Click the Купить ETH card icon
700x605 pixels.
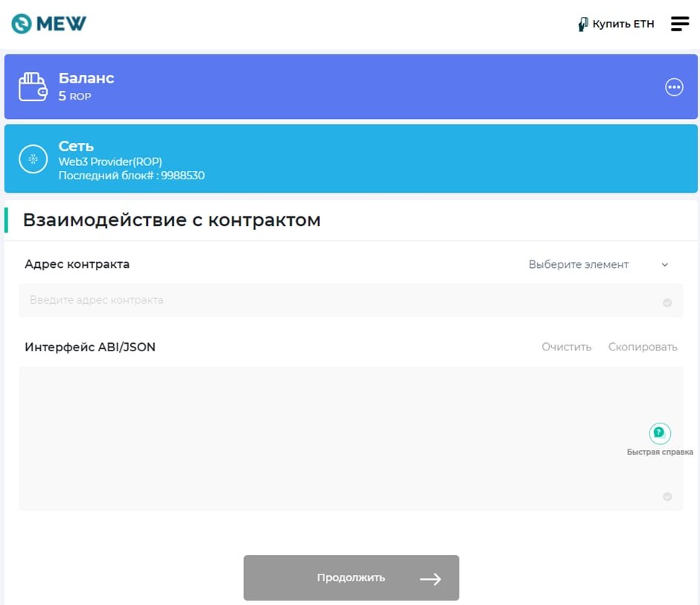[x=582, y=24]
